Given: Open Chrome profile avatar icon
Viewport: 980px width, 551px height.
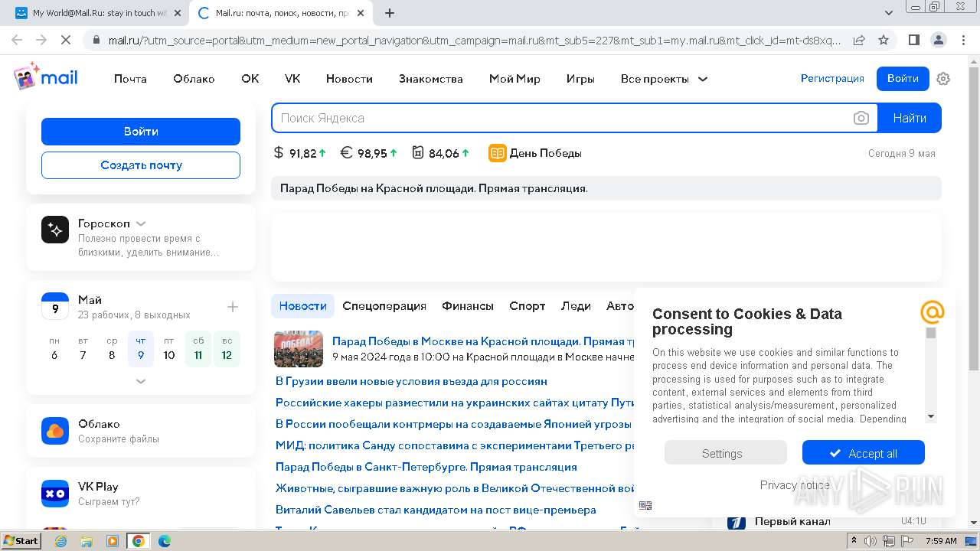Looking at the screenshot, I should point(938,40).
